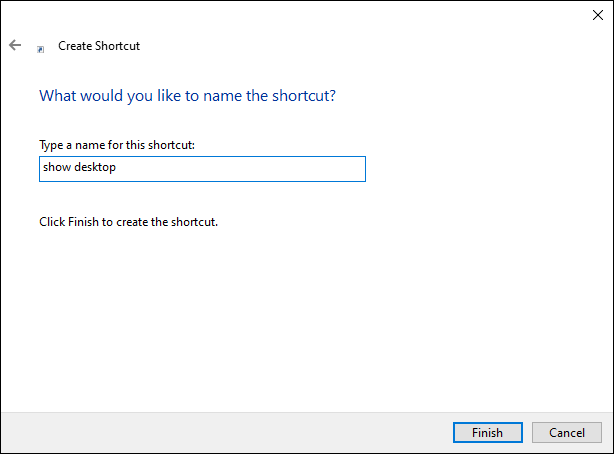
Task: Click the "Create Shortcut" title text
Action: coord(99,46)
